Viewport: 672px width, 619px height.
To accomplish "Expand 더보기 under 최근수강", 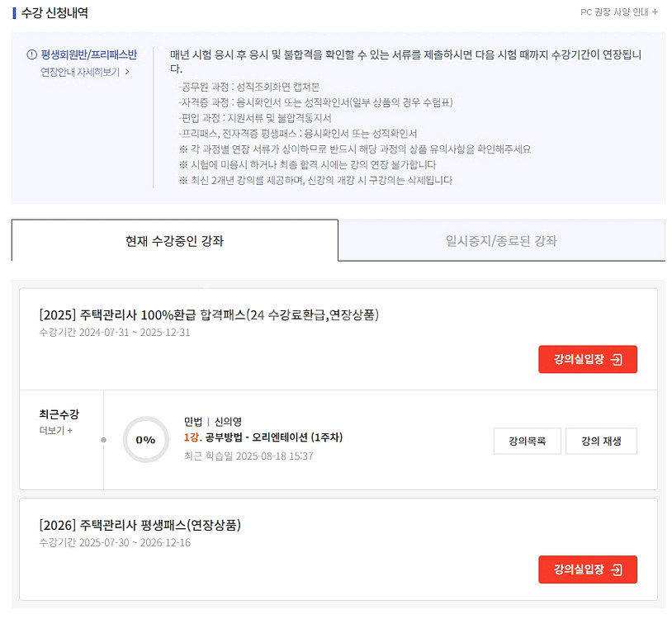I will click(x=56, y=431).
